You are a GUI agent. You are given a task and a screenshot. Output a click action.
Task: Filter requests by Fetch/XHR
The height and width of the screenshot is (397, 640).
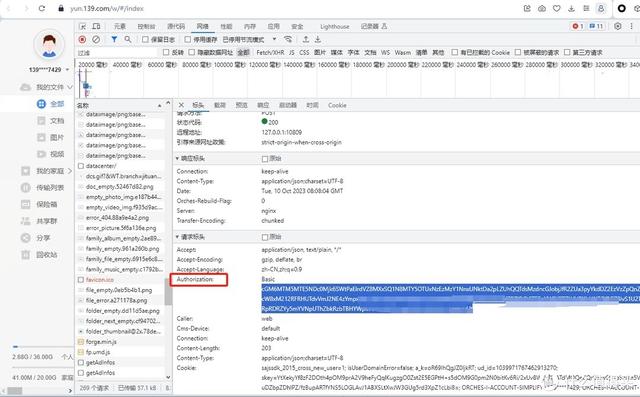click(x=270, y=52)
